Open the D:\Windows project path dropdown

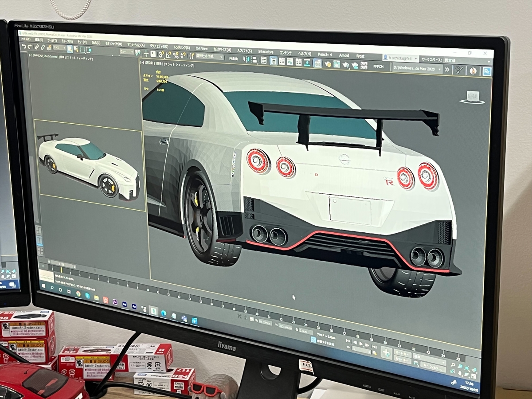pyautogui.click(x=417, y=68)
